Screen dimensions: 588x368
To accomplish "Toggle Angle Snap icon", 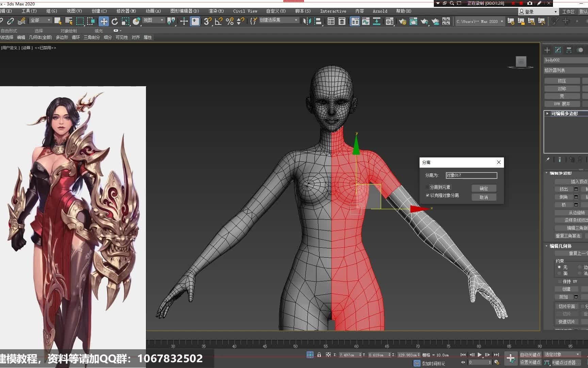I will (x=218, y=21).
